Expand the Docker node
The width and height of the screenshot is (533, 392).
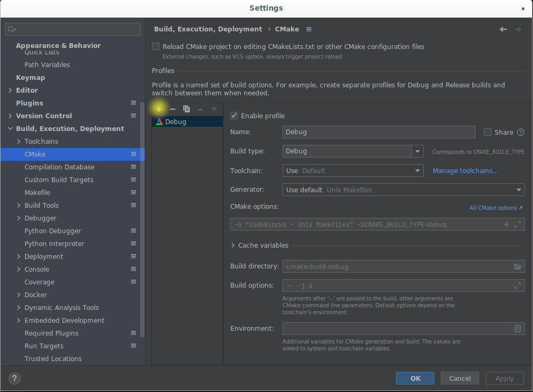pyautogui.click(x=19, y=295)
